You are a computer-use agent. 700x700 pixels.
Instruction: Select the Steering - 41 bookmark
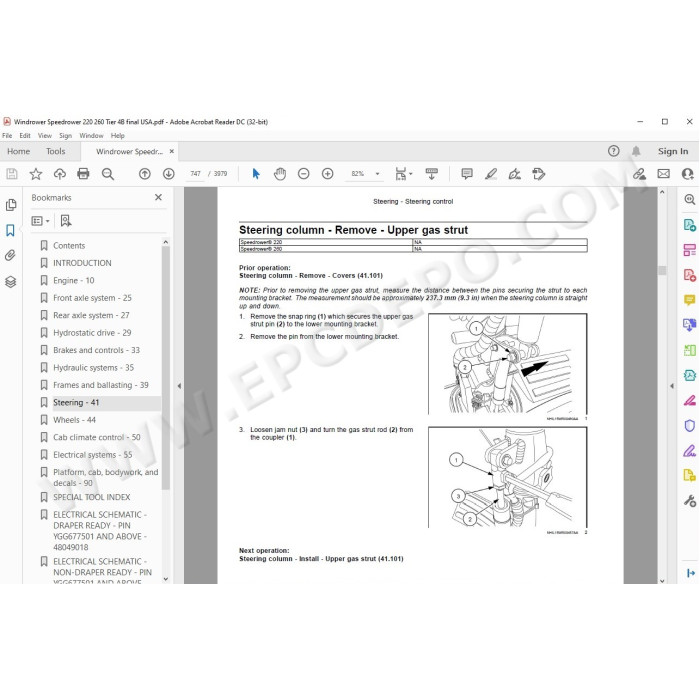point(76,403)
